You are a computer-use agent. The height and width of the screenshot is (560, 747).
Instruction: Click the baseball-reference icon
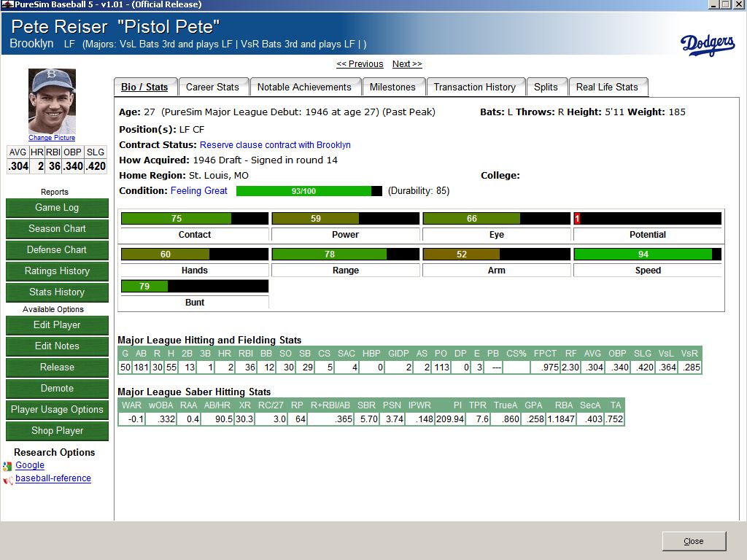7,480
